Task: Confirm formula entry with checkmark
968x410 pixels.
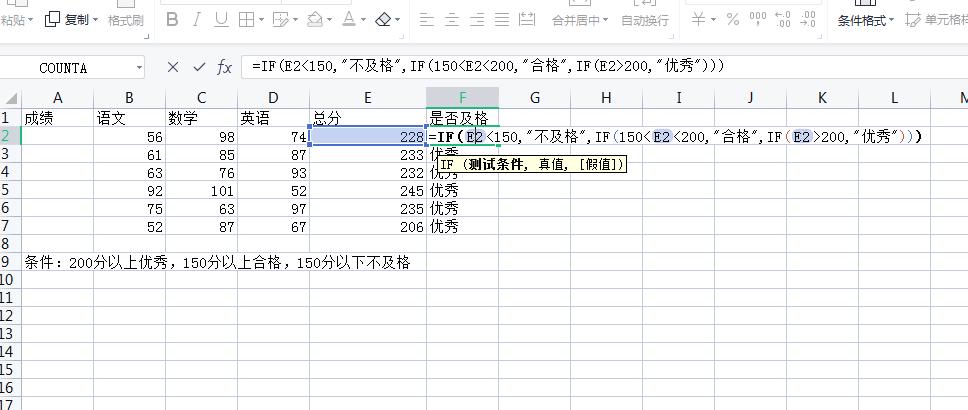Action: pos(199,67)
